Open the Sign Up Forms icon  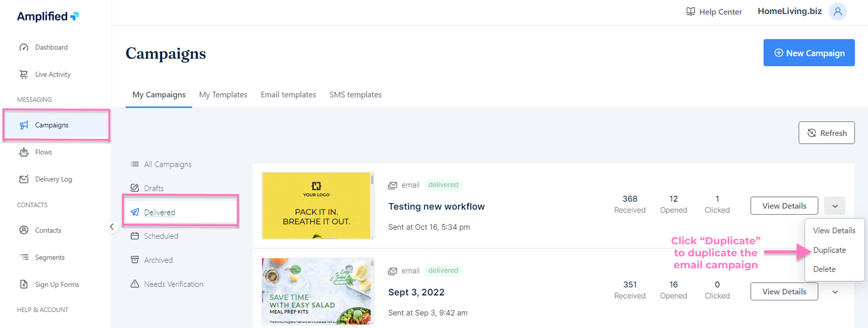[24, 284]
